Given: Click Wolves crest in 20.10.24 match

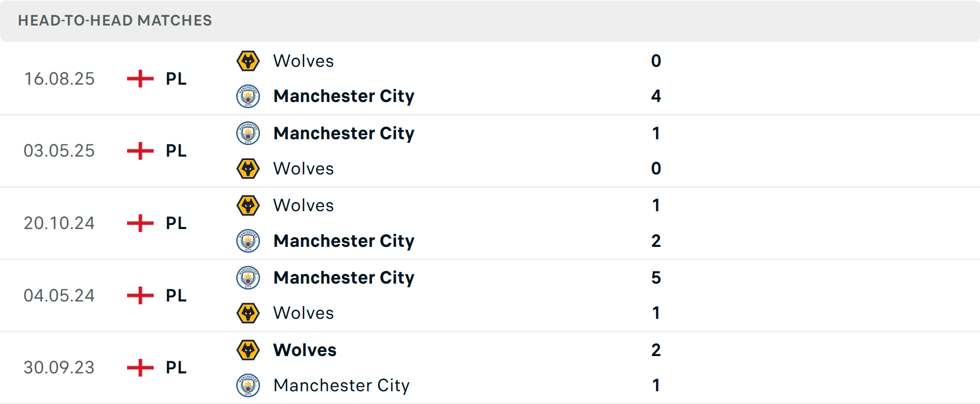Looking at the screenshot, I should pos(248,206).
